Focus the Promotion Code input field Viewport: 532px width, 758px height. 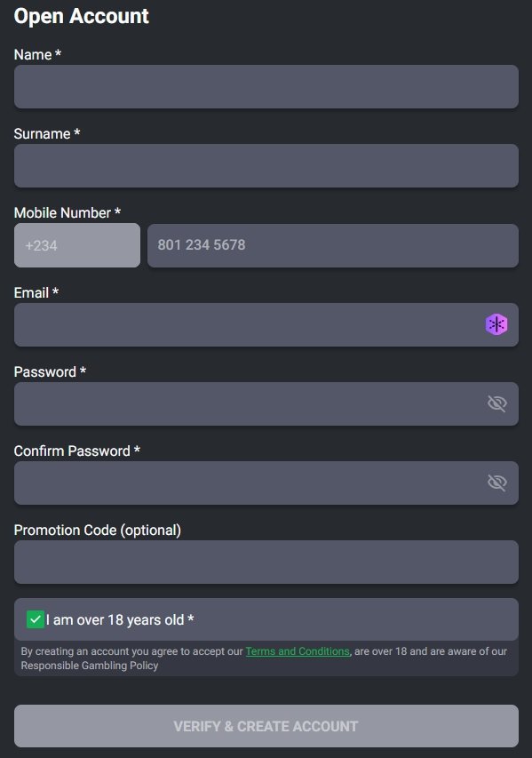266,562
